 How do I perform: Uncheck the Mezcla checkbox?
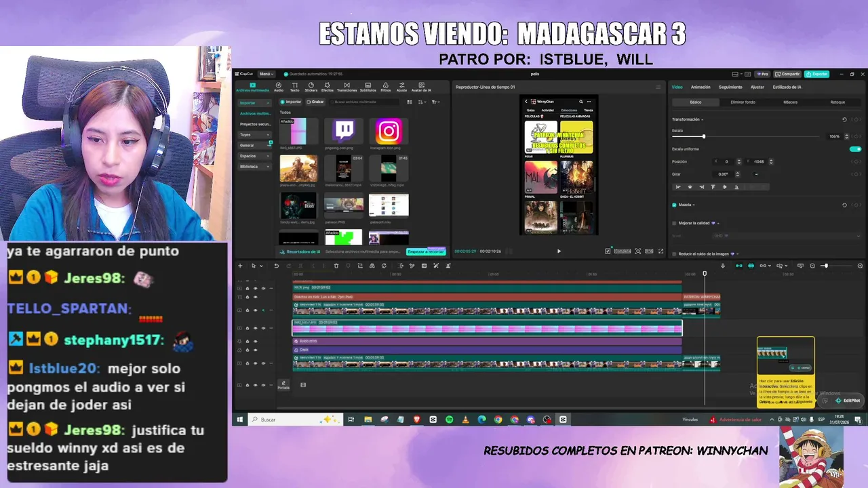(x=674, y=205)
